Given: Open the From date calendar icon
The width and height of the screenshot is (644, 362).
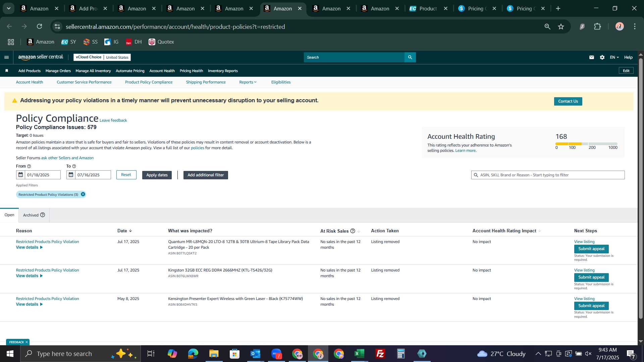Looking at the screenshot, I should (20, 175).
